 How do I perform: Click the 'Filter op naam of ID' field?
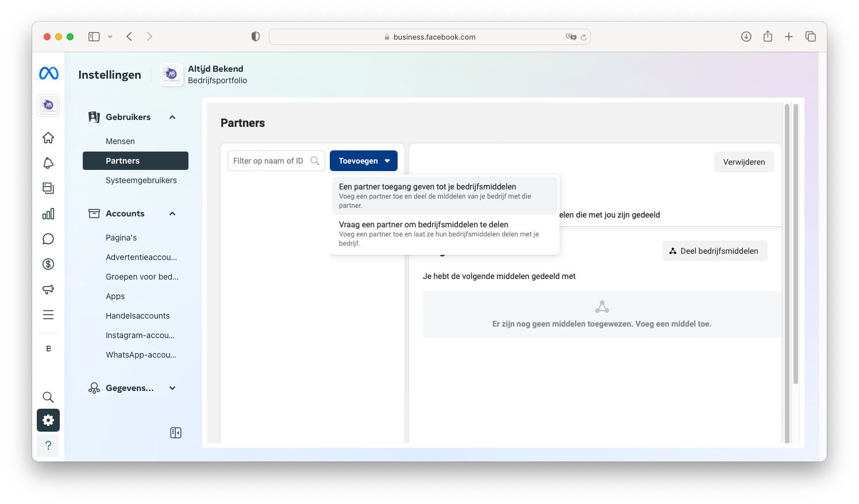click(x=269, y=161)
